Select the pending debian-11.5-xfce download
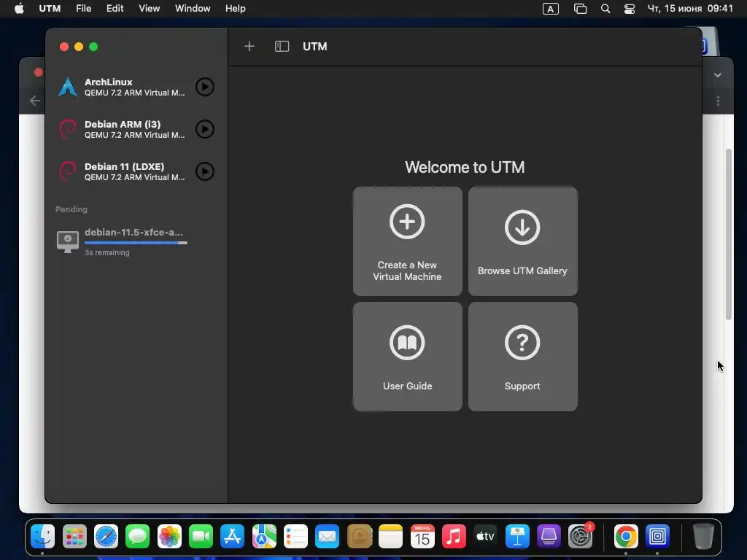This screenshot has height=560, width=747. click(136, 242)
